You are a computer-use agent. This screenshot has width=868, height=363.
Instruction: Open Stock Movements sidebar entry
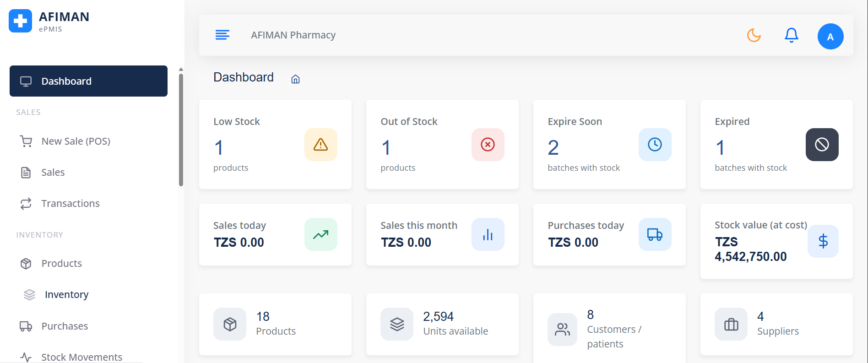(x=88, y=357)
